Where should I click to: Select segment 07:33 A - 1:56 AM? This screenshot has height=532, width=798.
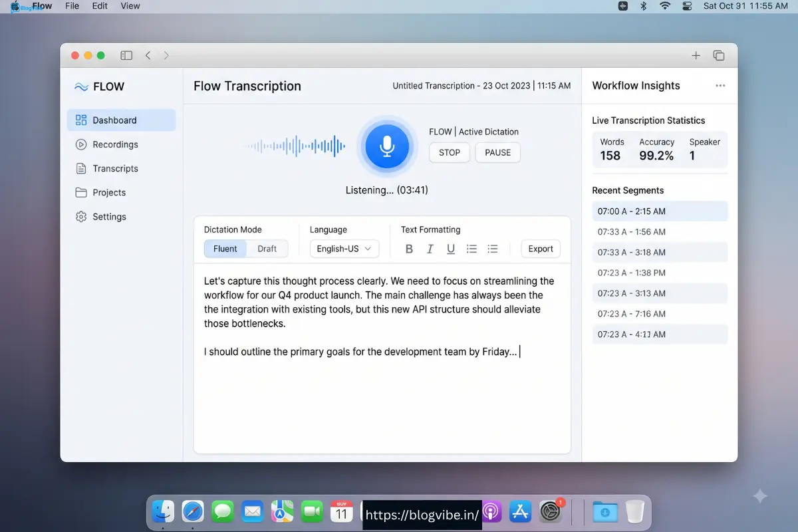[660, 232]
